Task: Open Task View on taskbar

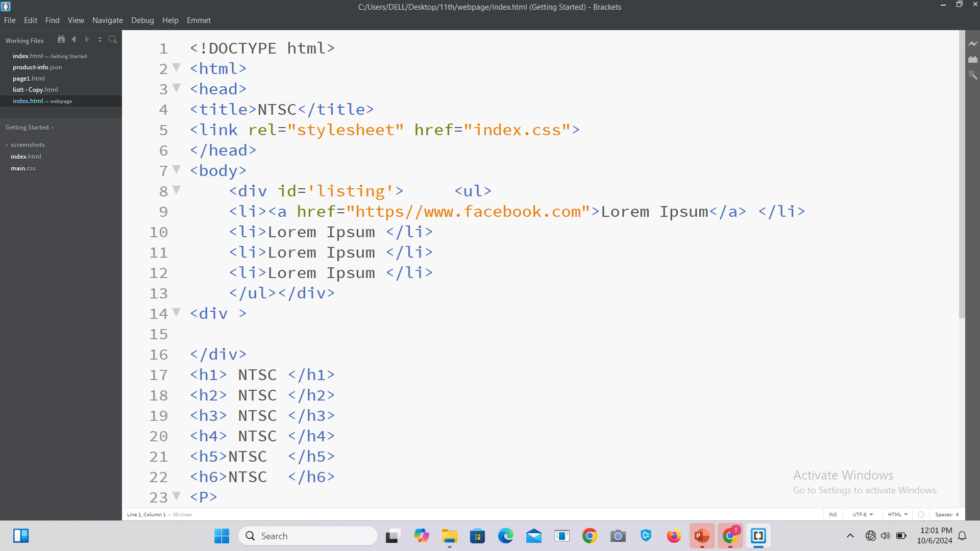Action: [x=392, y=536]
